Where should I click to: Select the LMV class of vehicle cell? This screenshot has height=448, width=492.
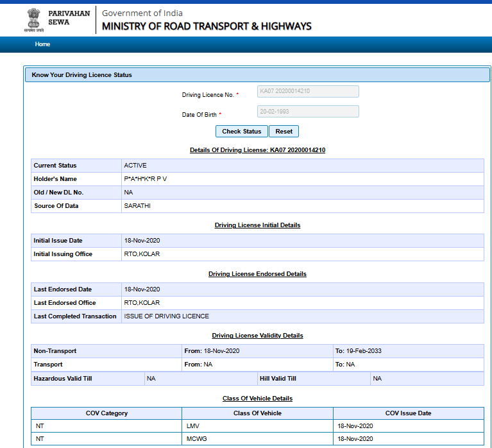tap(193, 426)
